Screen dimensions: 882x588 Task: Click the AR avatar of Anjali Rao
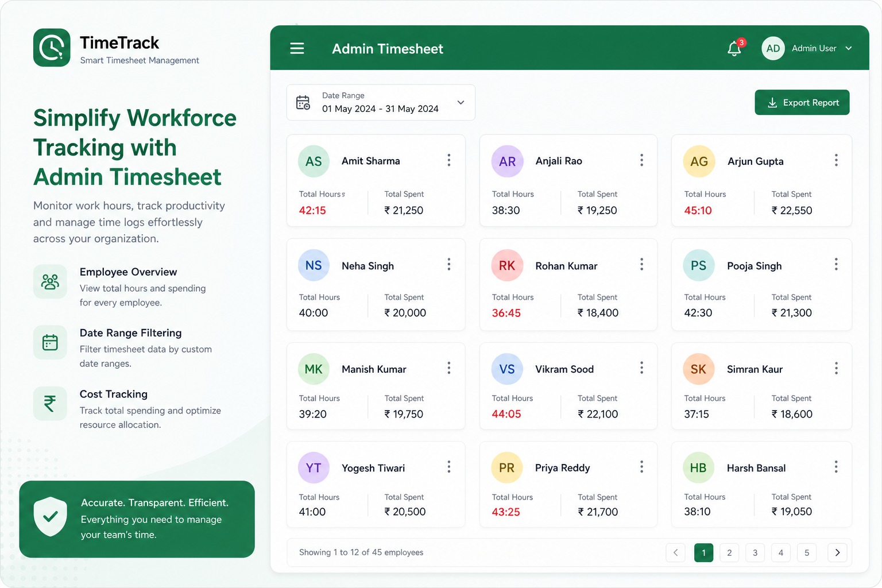pyautogui.click(x=507, y=161)
